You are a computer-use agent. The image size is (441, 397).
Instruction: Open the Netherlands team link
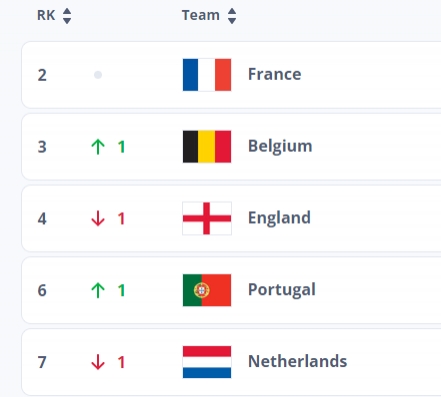(298, 361)
